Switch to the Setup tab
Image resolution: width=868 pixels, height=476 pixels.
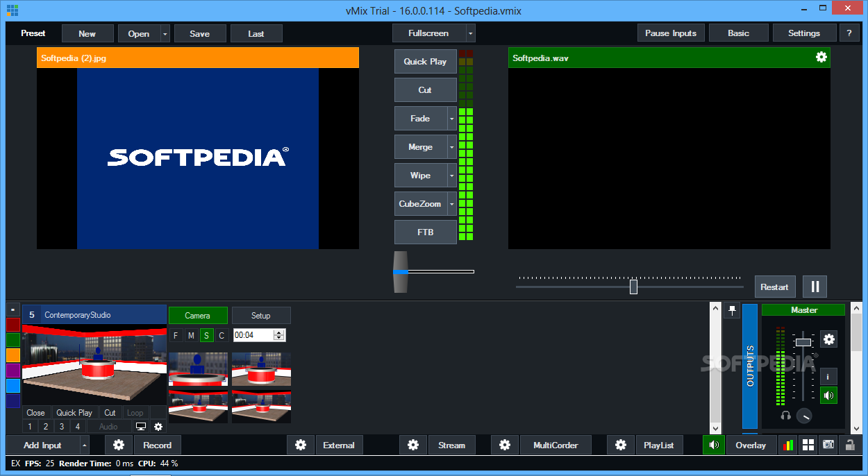point(261,316)
